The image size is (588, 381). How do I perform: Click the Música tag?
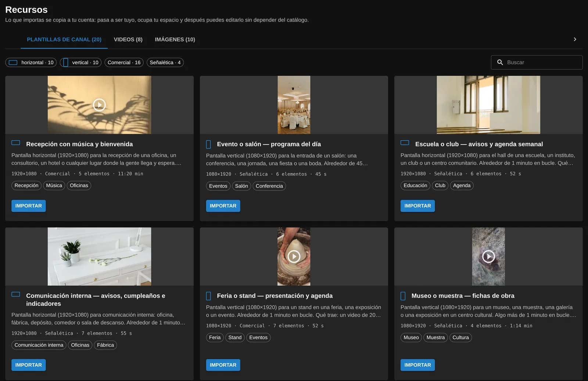(x=54, y=185)
